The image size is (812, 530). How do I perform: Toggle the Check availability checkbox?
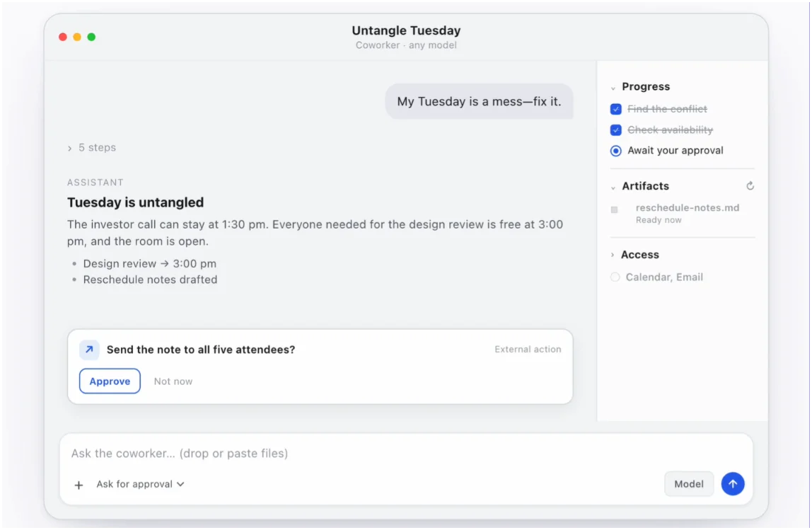(616, 129)
